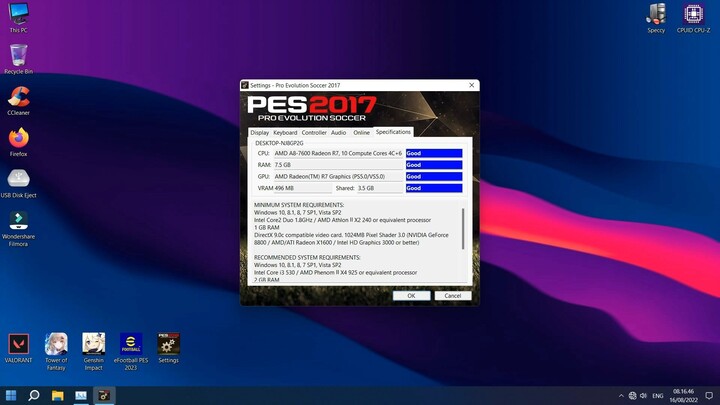Open network status in system tray

click(632, 395)
